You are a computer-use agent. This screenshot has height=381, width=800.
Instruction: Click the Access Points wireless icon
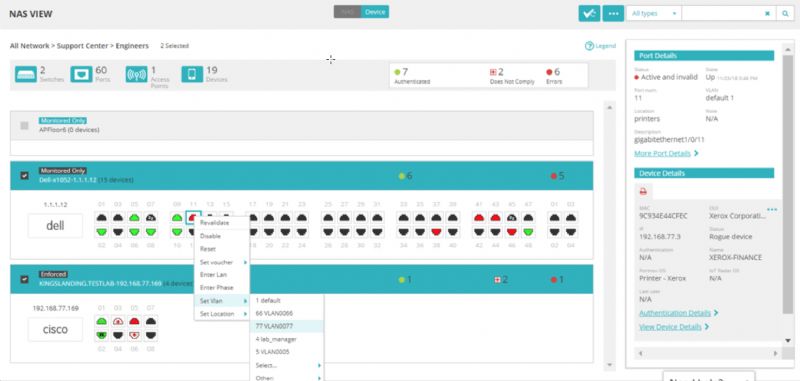pyautogui.click(x=136, y=74)
